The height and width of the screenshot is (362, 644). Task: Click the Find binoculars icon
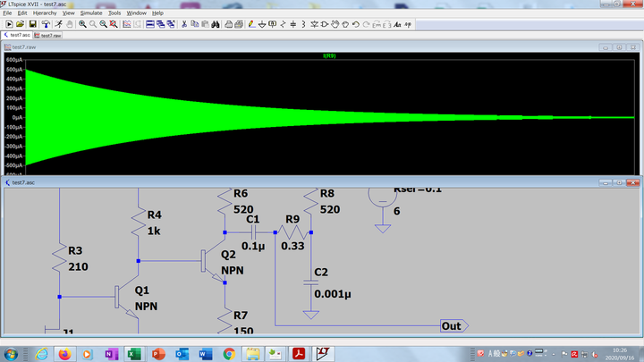(217, 24)
